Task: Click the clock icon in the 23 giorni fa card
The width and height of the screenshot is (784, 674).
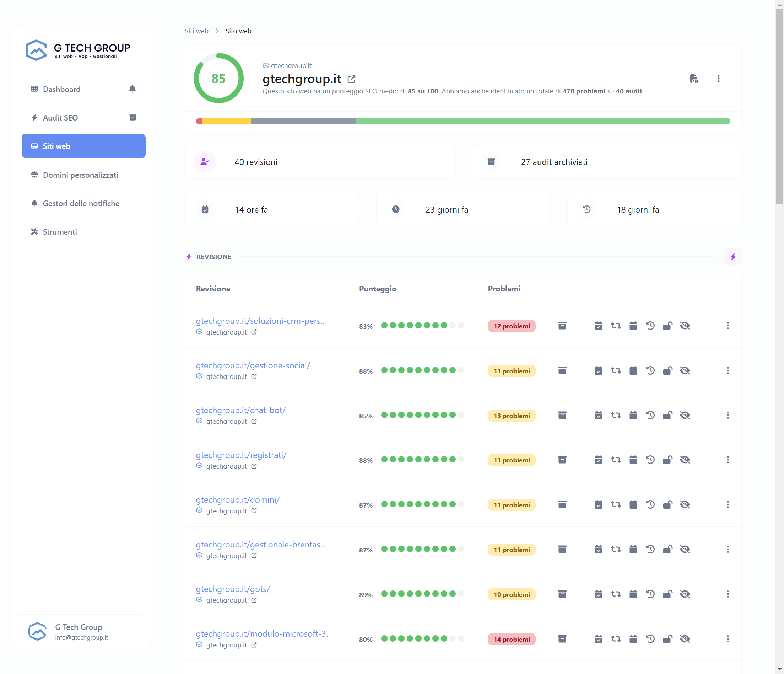Action: (x=395, y=209)
